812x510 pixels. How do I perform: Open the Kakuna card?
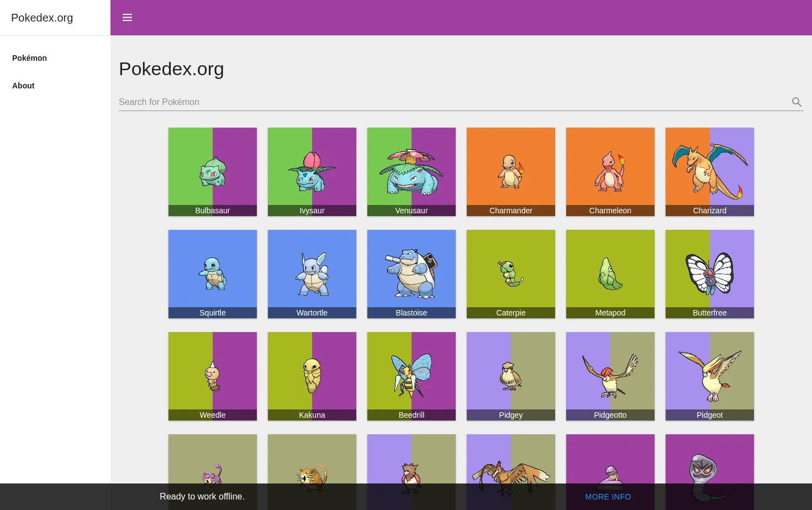coord(312,376)
